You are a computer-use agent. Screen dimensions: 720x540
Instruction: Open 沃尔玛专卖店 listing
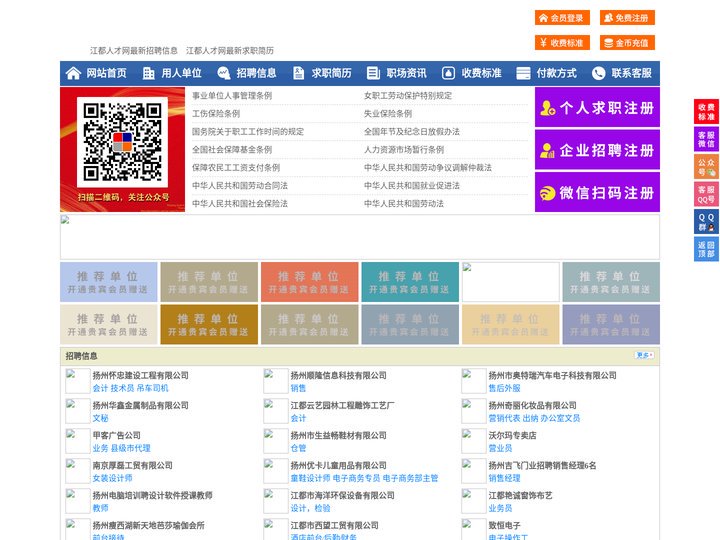click(512, 435)
